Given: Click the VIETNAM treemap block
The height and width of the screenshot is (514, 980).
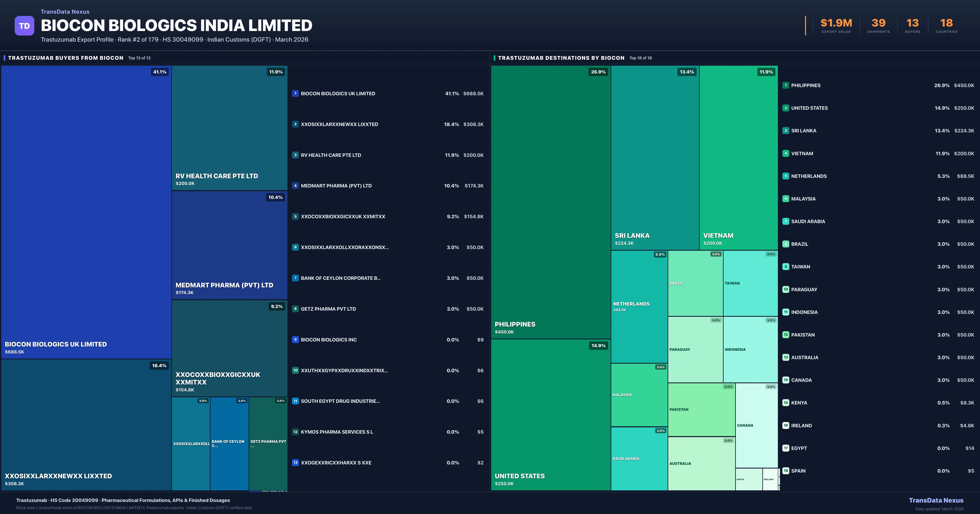Looking at the screenshot, I should click(x=738, y=160).
